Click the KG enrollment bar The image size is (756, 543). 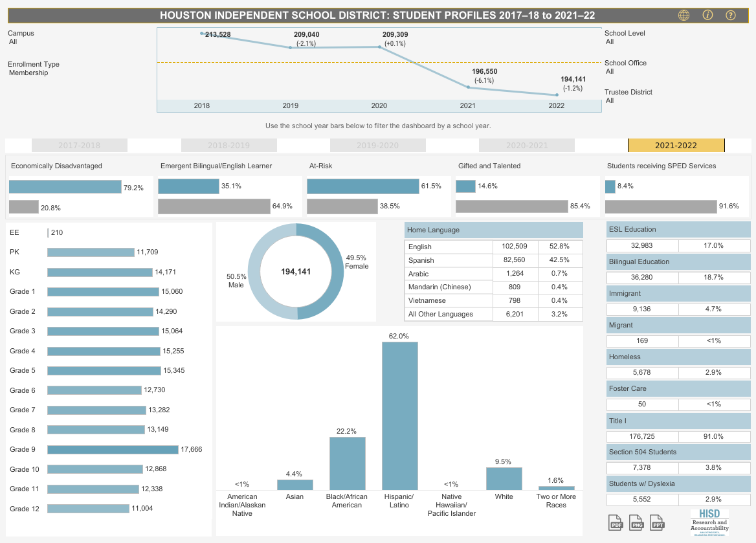(100, 272)
